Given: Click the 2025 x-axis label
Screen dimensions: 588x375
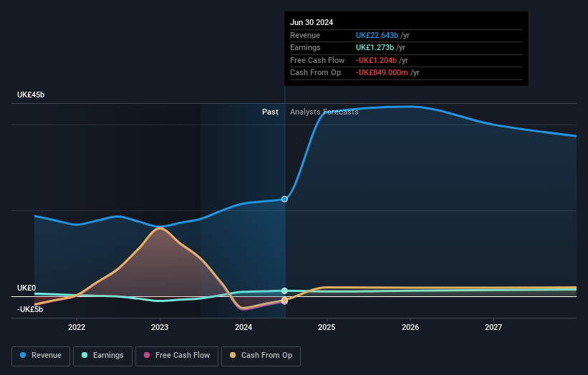Looking at the screenshot, I should point(327,328).
